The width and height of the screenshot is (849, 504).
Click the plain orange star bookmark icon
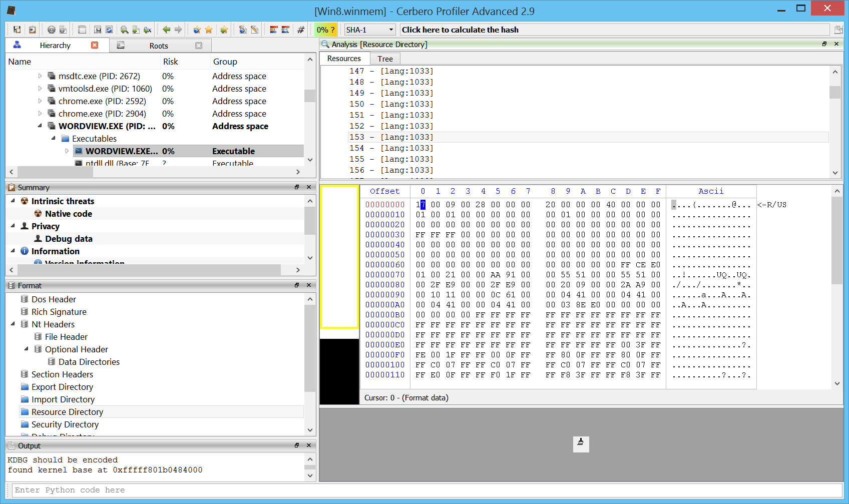click(209, 30)
